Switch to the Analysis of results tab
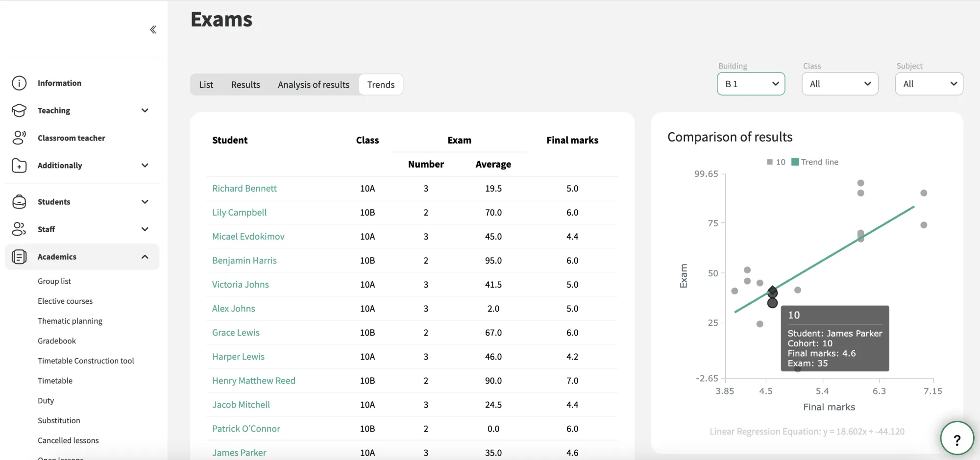The width and height of the screenshot is (980, 460). pyautogui.click(x=314, y=85)
